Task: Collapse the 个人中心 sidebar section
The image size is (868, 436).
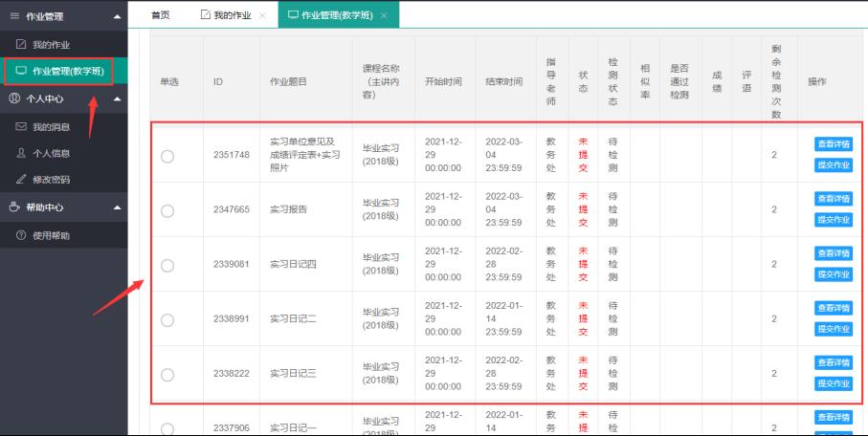Action: pos(116,98)
